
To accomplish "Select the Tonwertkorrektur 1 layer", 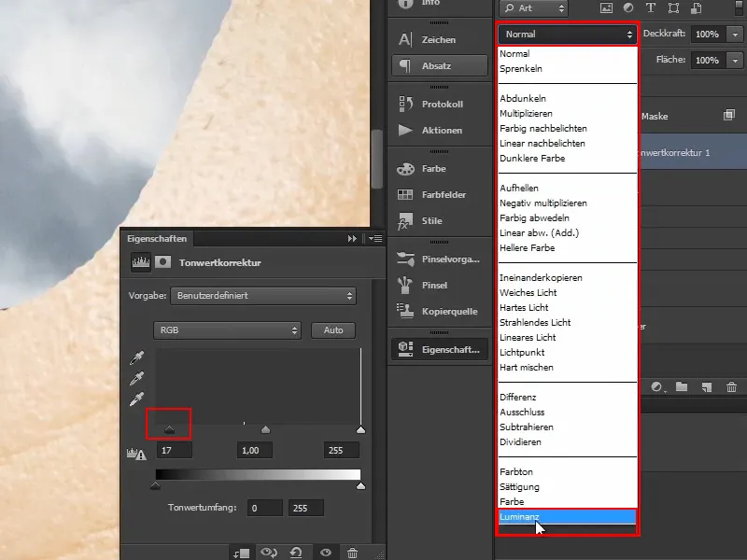I will pos(693,152).
